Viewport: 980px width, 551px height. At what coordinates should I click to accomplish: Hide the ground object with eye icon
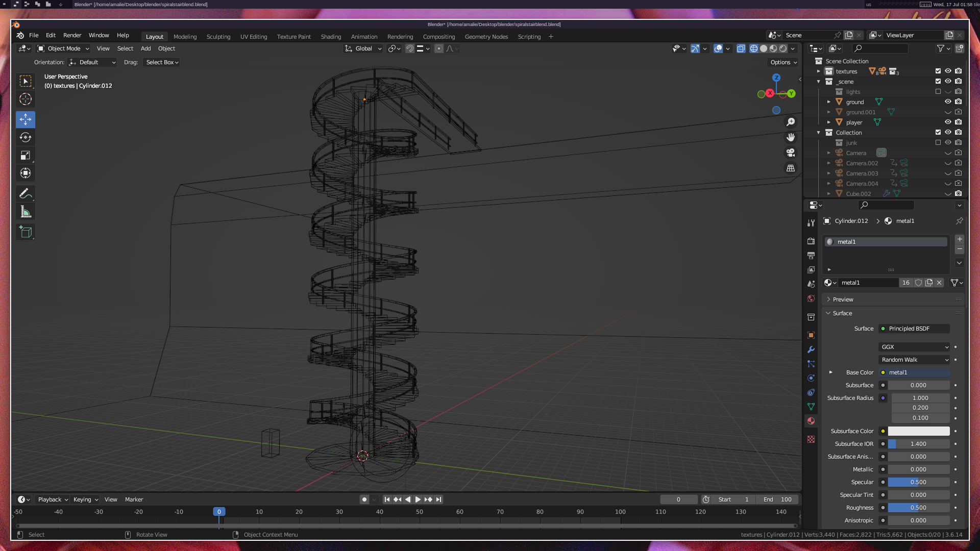point(948,102)
